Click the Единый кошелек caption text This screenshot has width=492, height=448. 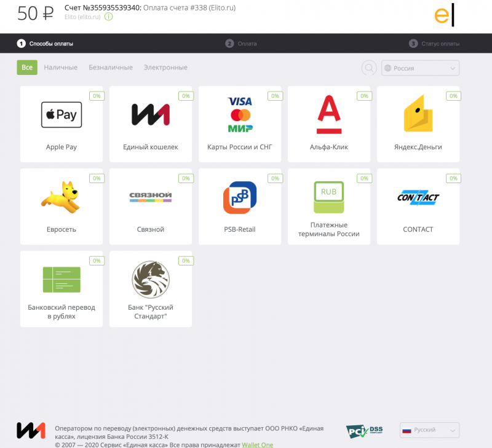[x=151, y=147]
